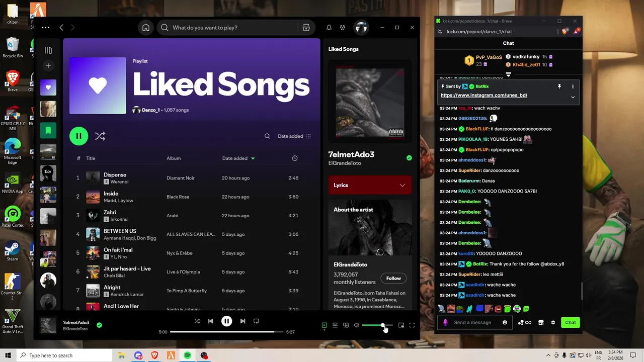
Task: Select the track Dispense
Action: (x=115, y=174)
